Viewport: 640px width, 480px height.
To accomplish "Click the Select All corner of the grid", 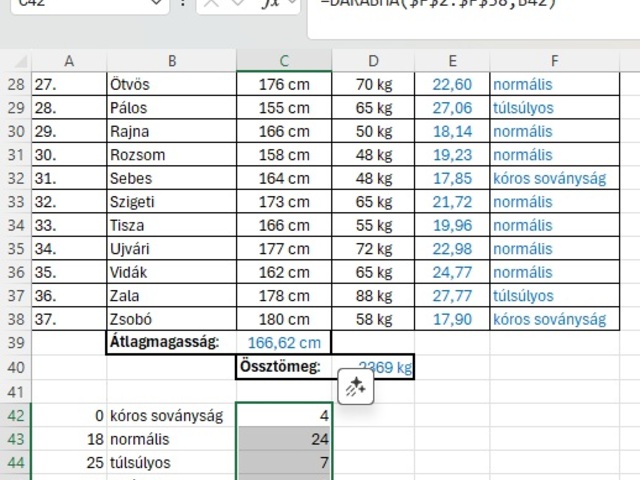I will 15,61.
